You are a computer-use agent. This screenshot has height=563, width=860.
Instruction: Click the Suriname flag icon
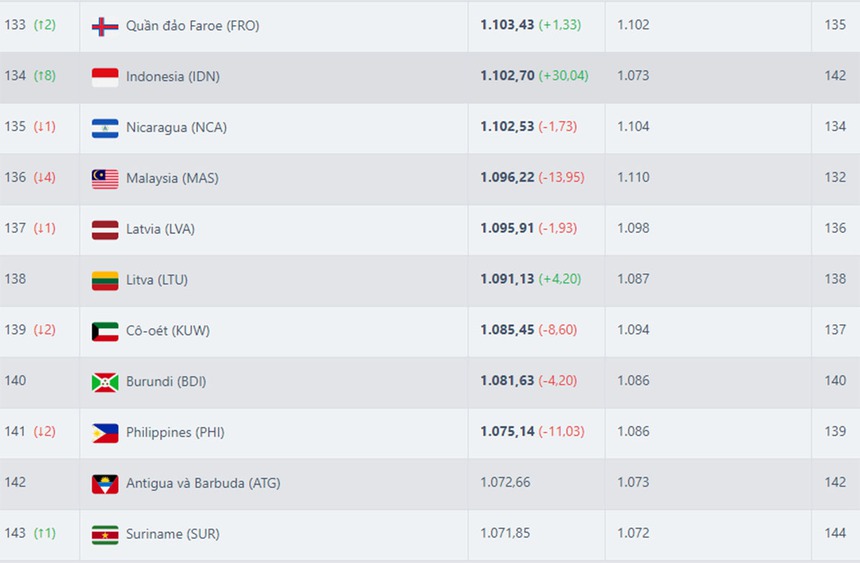[105, 534]
